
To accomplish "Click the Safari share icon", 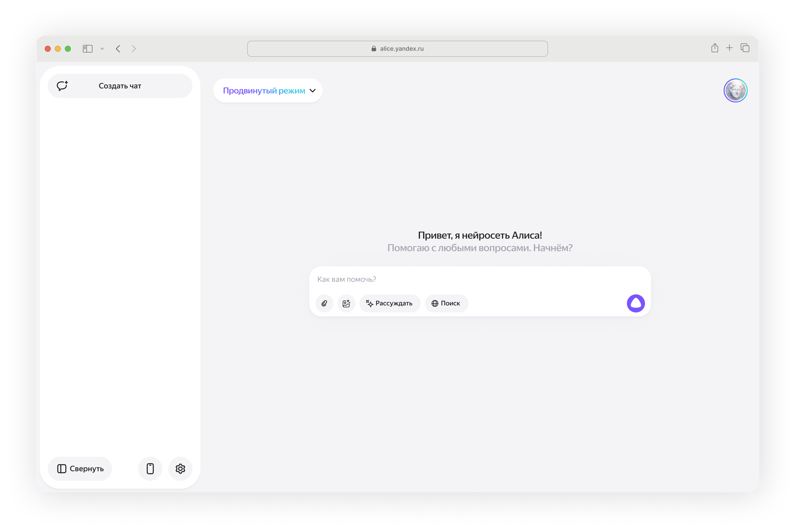I will tap(714, 48).
